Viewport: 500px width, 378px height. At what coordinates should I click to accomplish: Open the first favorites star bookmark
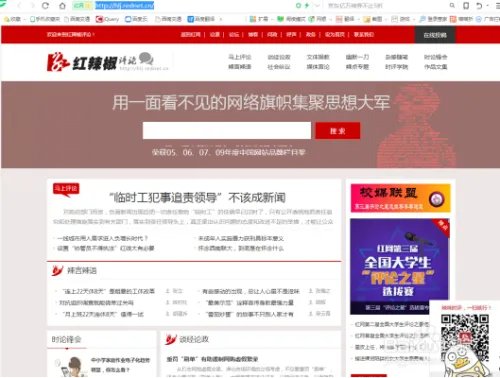[12, 19]
